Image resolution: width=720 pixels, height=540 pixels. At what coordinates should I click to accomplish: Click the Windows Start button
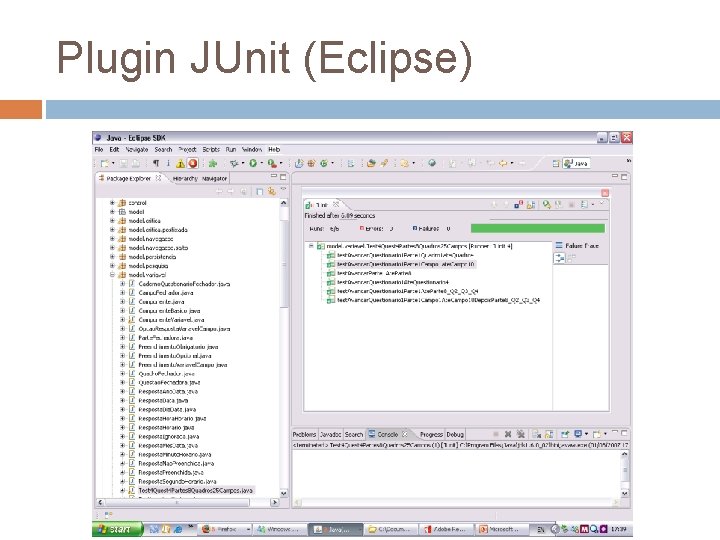118,529
